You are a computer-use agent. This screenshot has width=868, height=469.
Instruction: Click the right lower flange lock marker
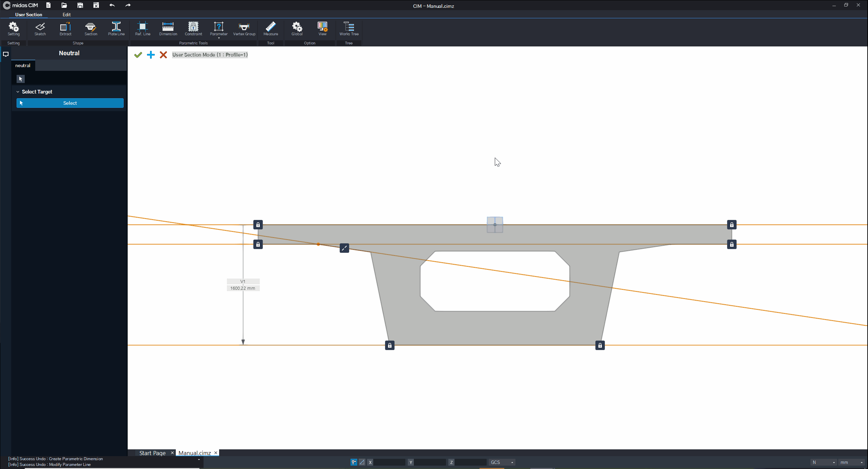pos(732,244)
